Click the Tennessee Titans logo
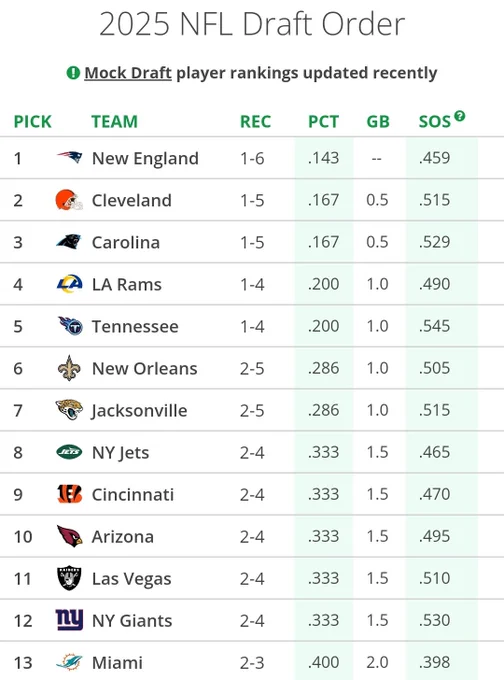 (x=70, y=326)
